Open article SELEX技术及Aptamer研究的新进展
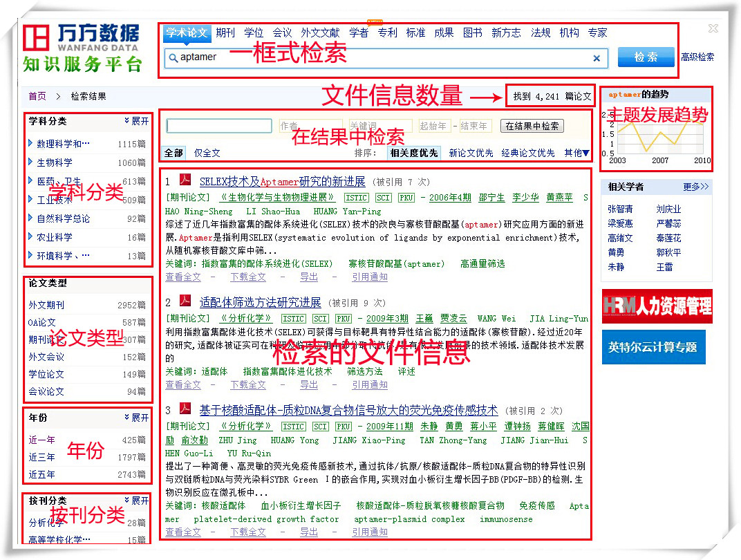The image size is (741, 560). (x=282, y=181)
